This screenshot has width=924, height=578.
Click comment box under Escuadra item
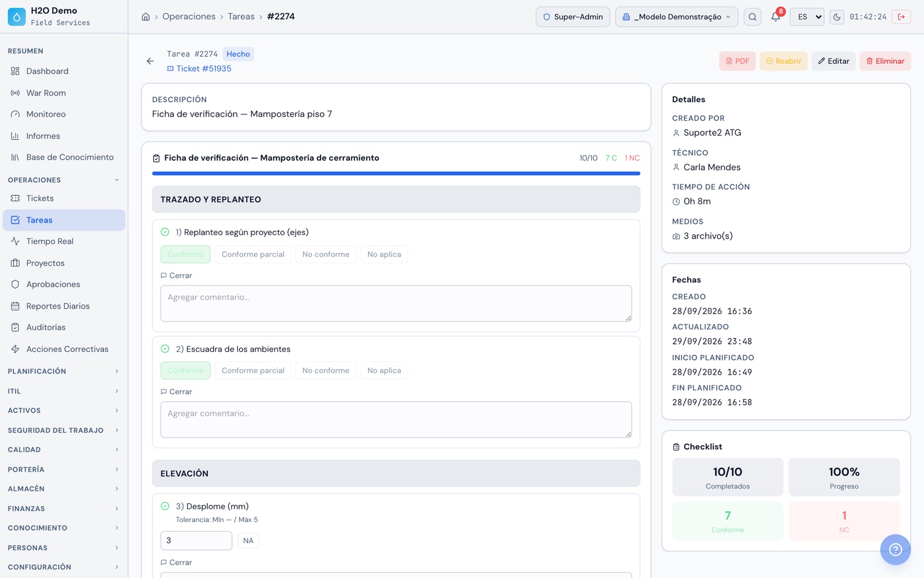click(396, 420)
